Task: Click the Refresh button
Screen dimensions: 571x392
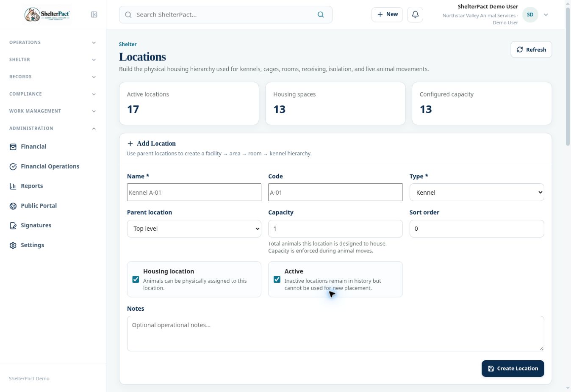Action: click(x=531, y=50)
